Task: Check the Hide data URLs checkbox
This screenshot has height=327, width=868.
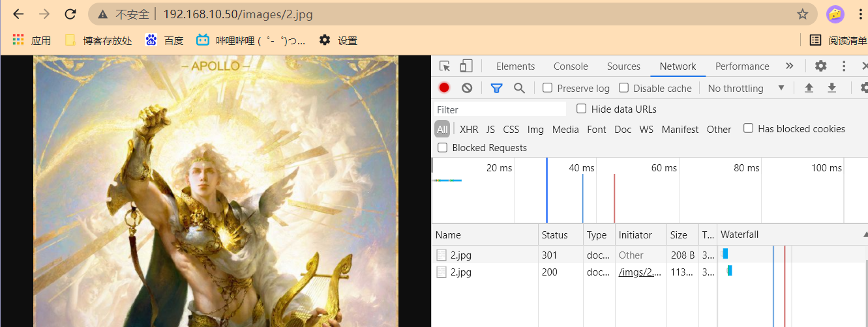Action: 581,109
